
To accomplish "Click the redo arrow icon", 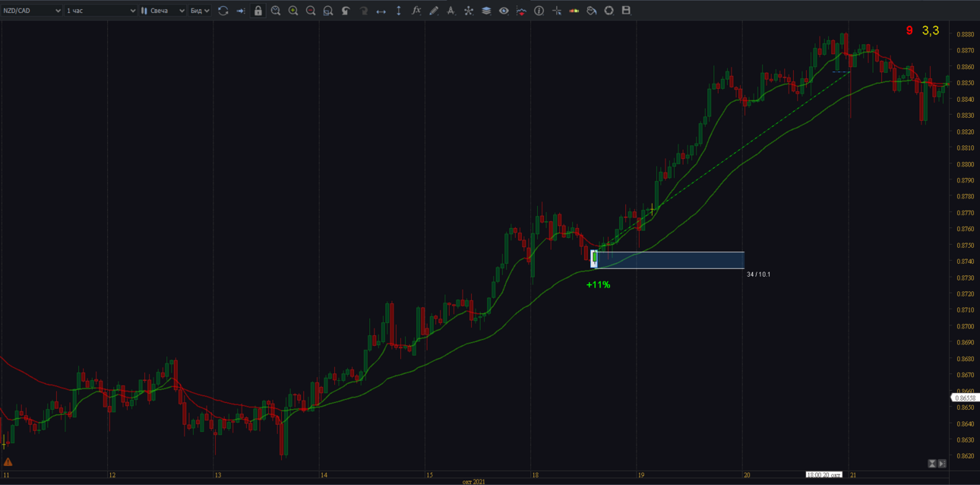I will (363, 11).
